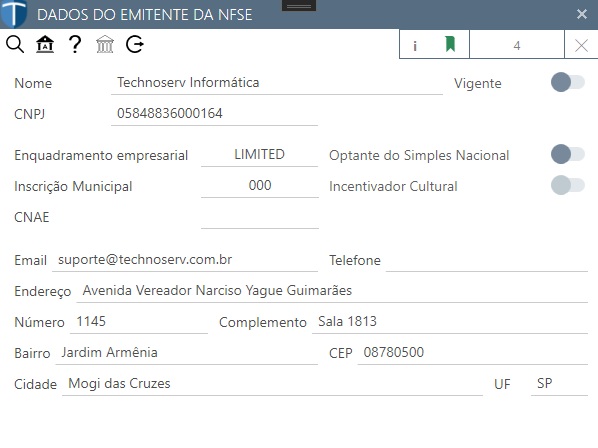Click the 'Incentivador Cultural' label
598x448 pixels.
393,186
